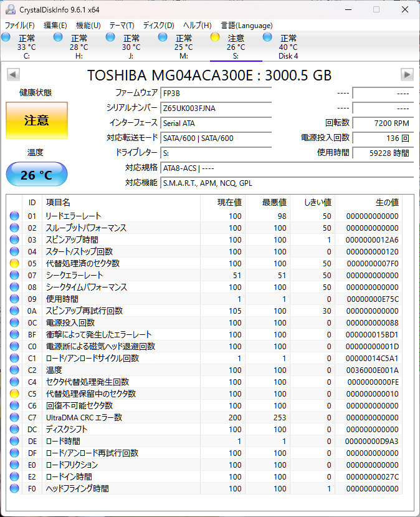The height and width of the screenshot is (517, 420).
Task: Select the C: drive tab at 33 °C
Action: point(26,47)
